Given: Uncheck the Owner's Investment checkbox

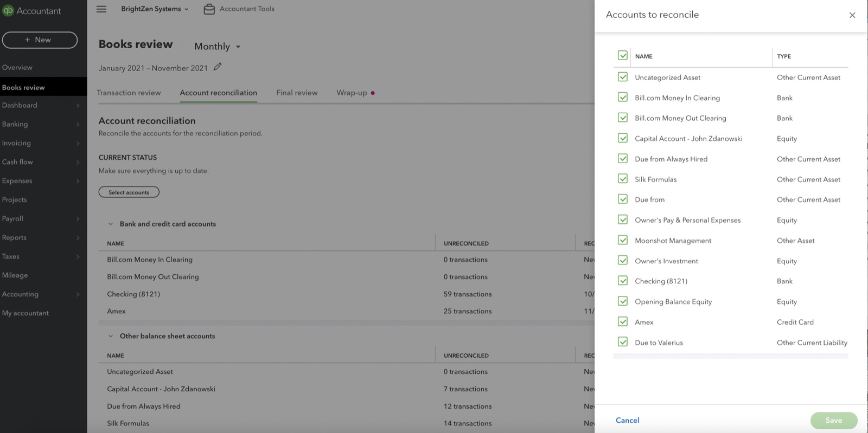Looking at the screenshot, I should (x=623, y=261).
